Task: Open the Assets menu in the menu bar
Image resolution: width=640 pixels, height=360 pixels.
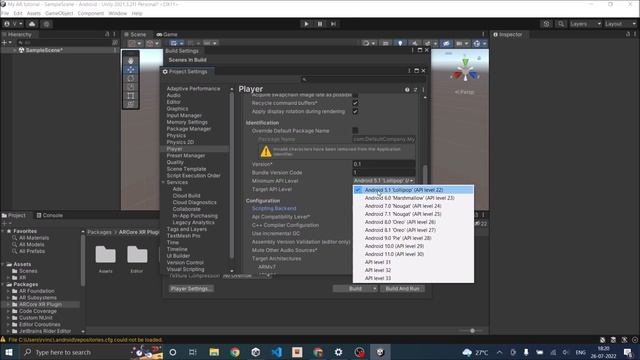Action: (33, 13)
